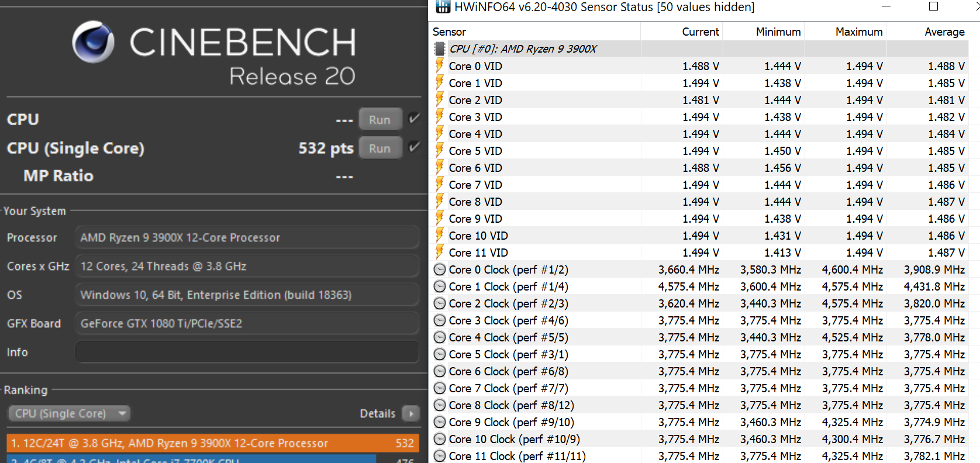Open the CPU (Single Core) ranking dropdown
Viewport: 980px width, 463px height.
(69, 413)
